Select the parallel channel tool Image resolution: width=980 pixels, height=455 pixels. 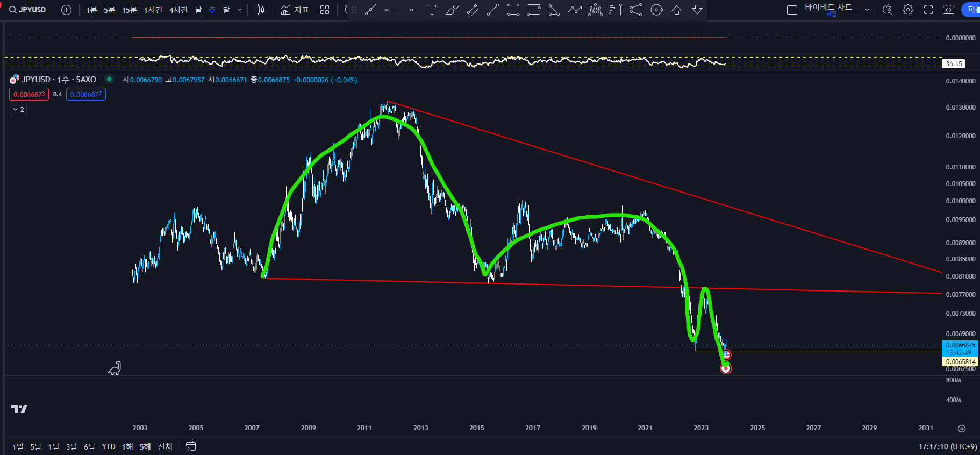click(x=473, y=10)
